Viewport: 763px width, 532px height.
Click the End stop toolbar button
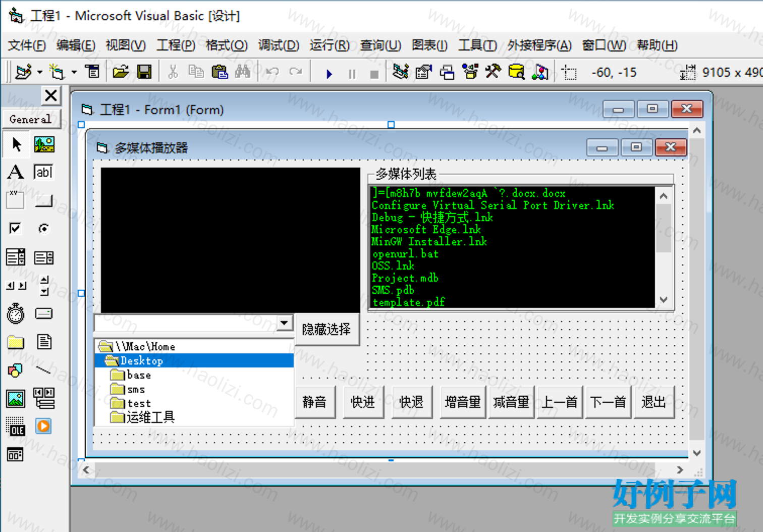pyautogui.click(x=374, y=74)
